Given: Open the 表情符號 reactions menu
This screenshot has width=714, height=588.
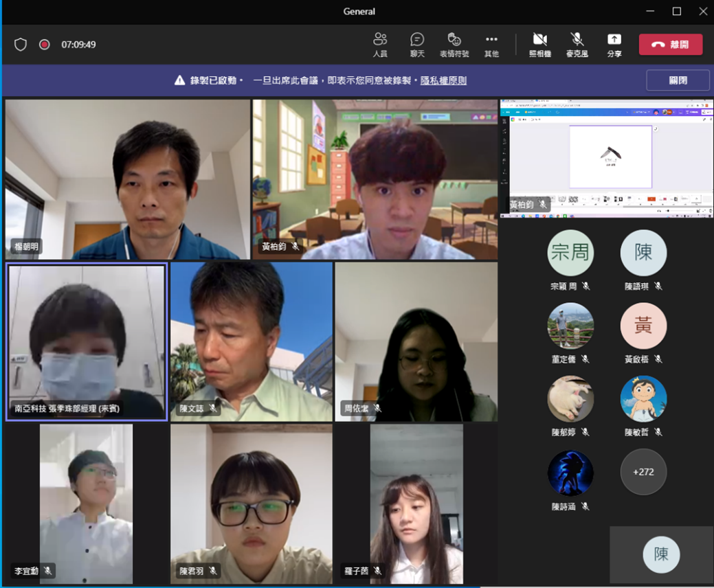Looking at the screenshot, I should tap(454, 45).
